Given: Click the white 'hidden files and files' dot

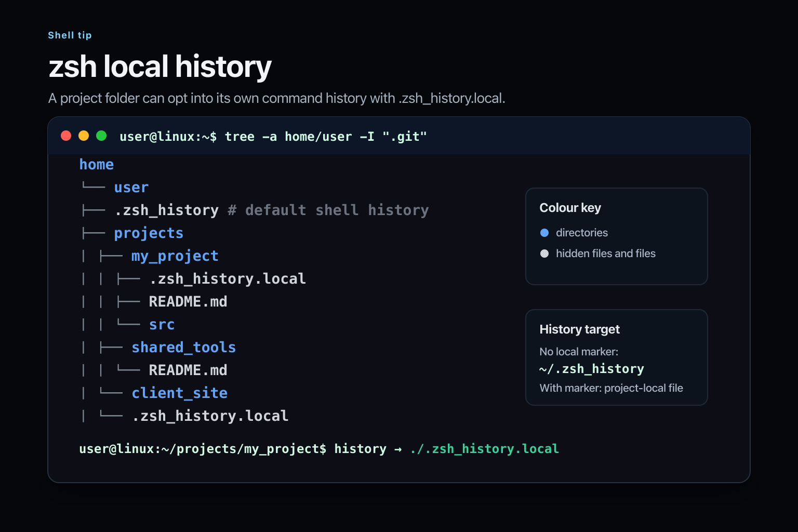Looking at the screenshot, I should point(544,254).
